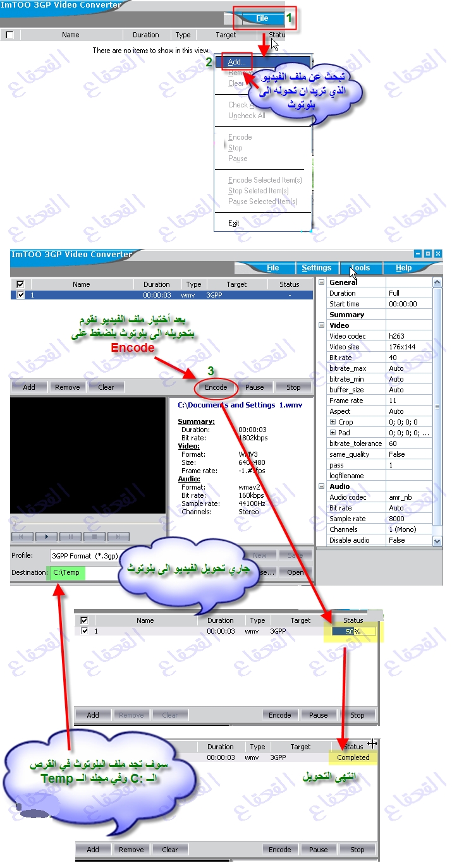
Task: Jump to end with the preview's next icon
Action: pyautogui.click(x=118, y=536)
